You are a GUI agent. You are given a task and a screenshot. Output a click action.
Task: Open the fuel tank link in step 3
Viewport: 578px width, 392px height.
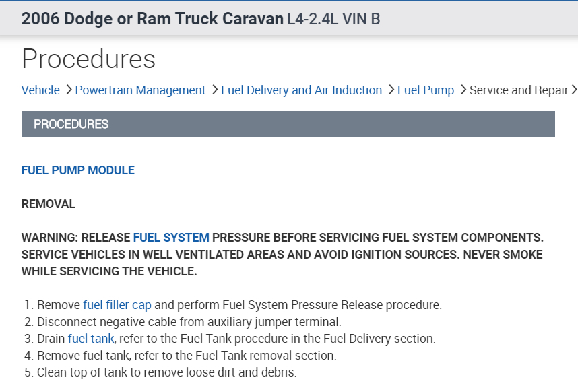[91, 339]
